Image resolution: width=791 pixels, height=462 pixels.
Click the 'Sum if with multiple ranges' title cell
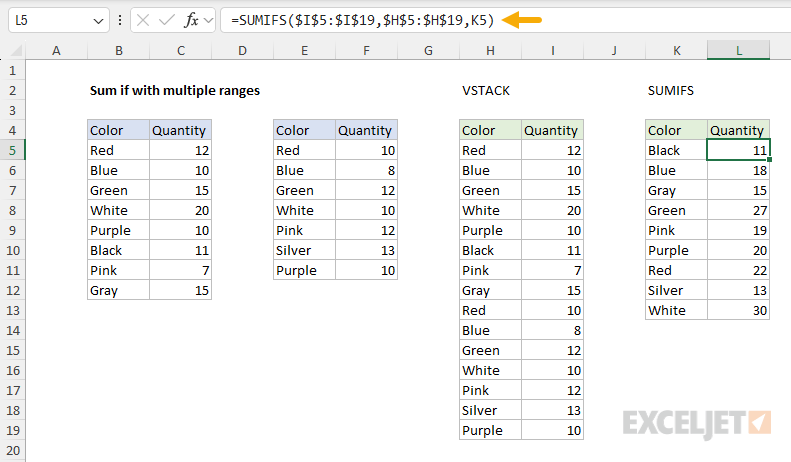[x=175, y=91]
